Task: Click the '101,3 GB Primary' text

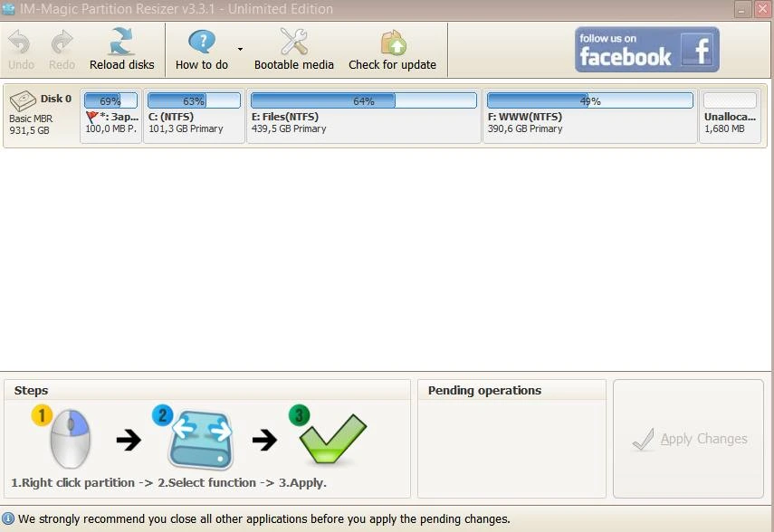Action: [x=186, y=128]
